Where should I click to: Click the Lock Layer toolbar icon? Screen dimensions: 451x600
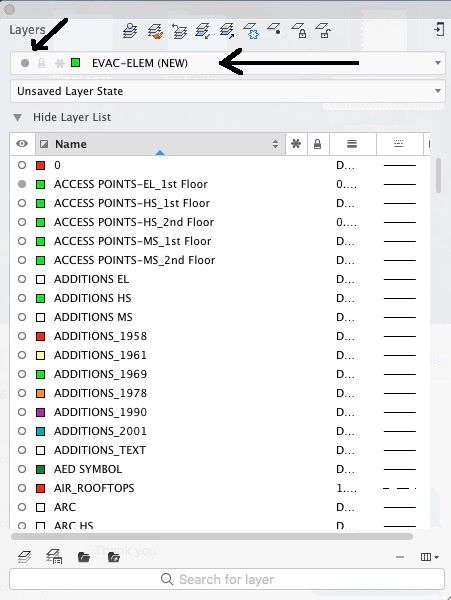pyautogui.click(x=299, y=30)
